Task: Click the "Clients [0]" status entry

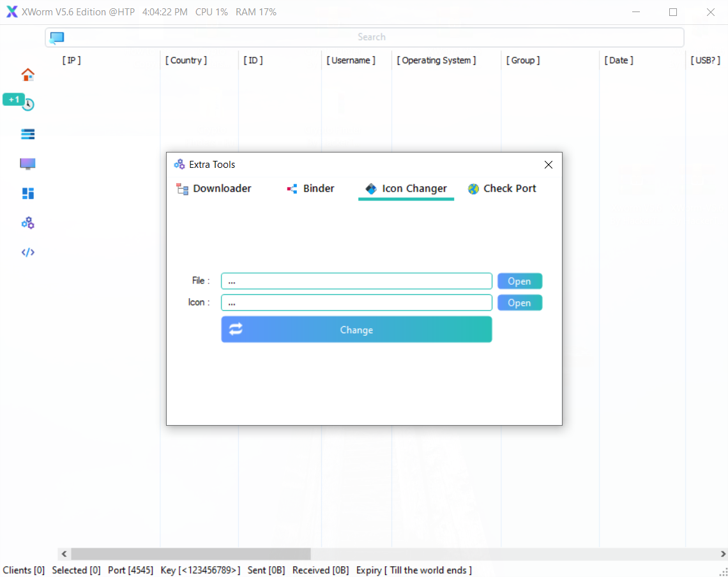Action: point(24,570)
